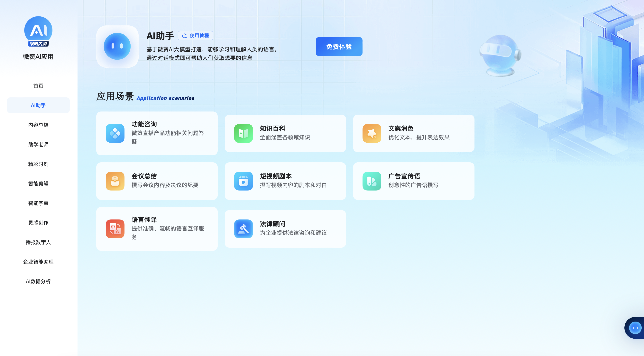Open the floating AI assistant chat bubble

tap(635, 328)
